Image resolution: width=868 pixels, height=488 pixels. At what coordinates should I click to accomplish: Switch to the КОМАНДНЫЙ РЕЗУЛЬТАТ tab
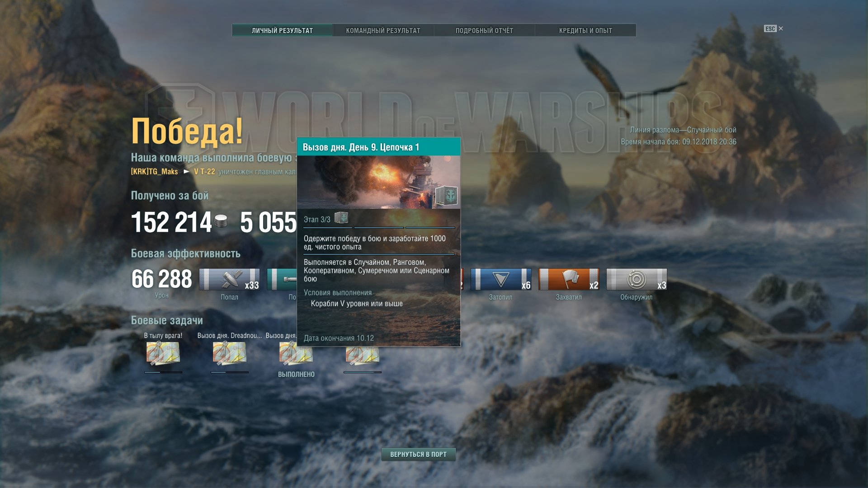[x=383, y=30]
